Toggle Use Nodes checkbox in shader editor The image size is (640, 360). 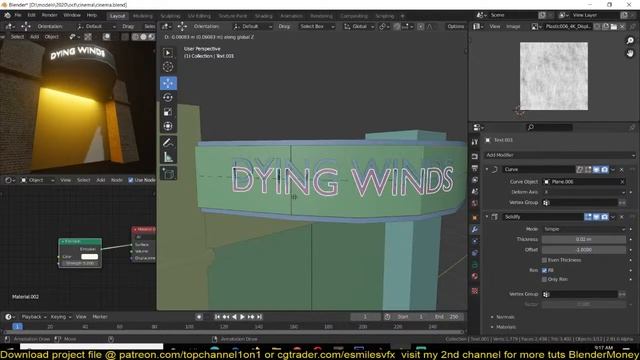click(x=131, y=180)
